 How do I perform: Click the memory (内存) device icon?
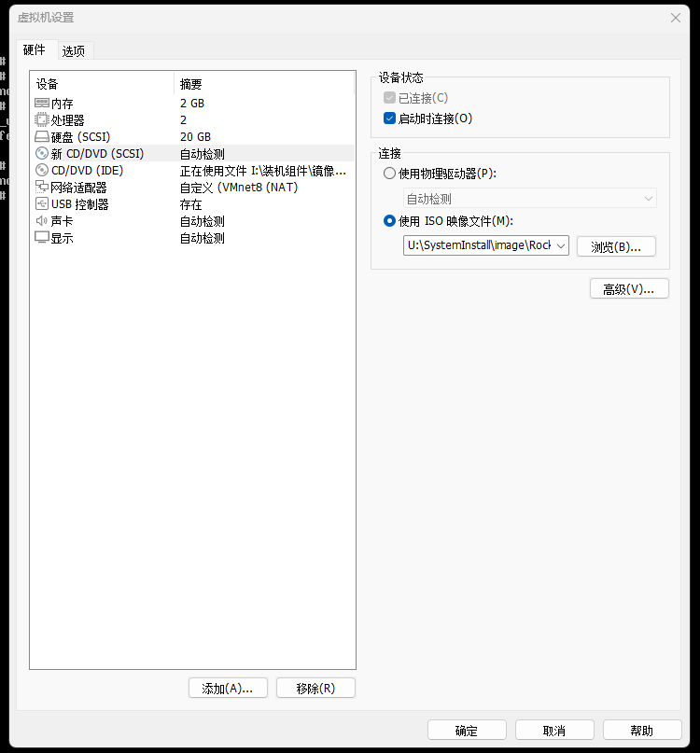coord(42,104)
